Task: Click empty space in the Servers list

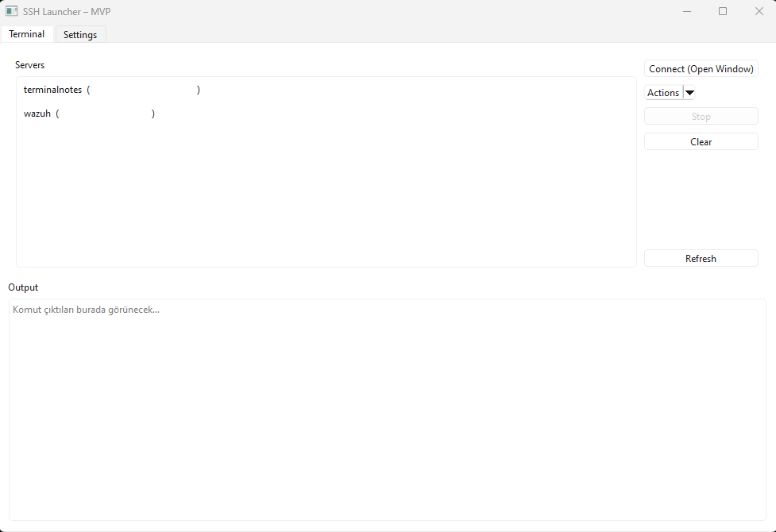Action: pos(326,199)
